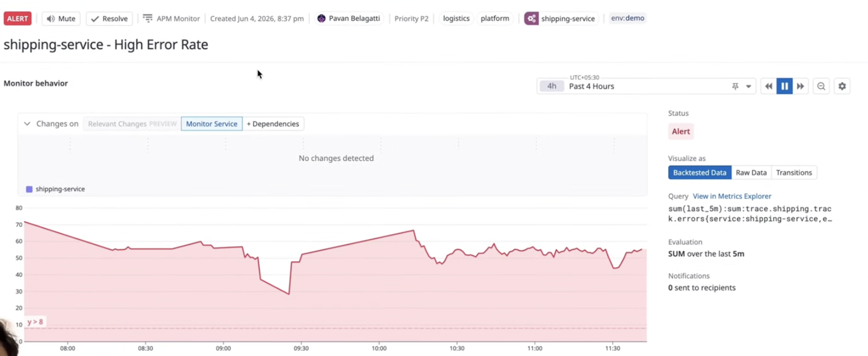This screenshot has height=356, width=868.
Task: Click the y > 8 threshold marker
Action: tap(35, 322)
